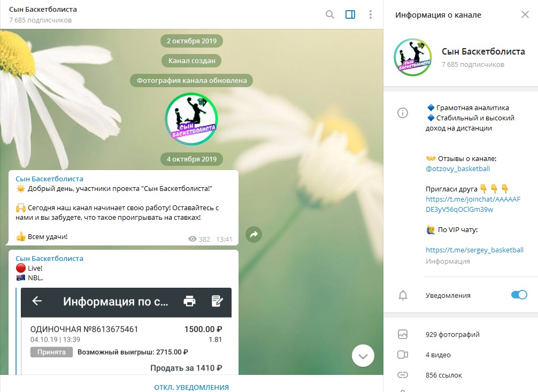The height and width of the screenshot is (392, 538).
Task: Click the Фотография канала обновлена service message
Action: [191, 81]
